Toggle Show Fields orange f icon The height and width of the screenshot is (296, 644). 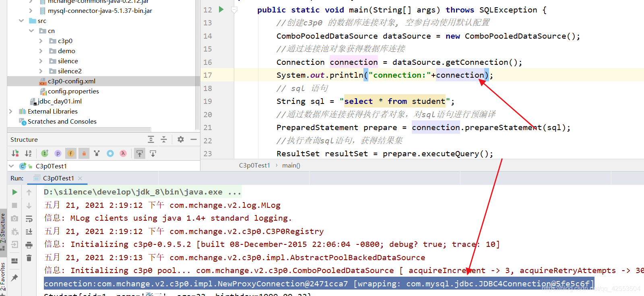71,153
